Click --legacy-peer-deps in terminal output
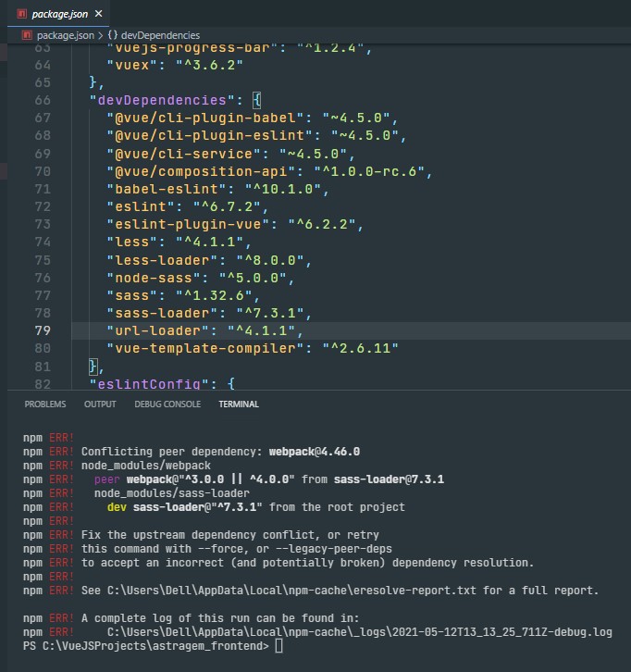Screen dimensions: 631x672 coord(334,549)
